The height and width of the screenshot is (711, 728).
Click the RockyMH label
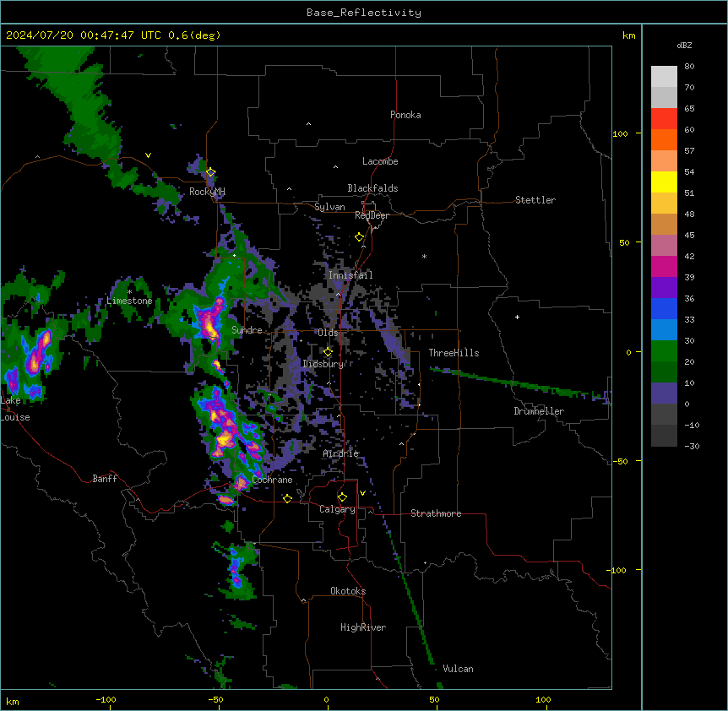coord(207,192)
